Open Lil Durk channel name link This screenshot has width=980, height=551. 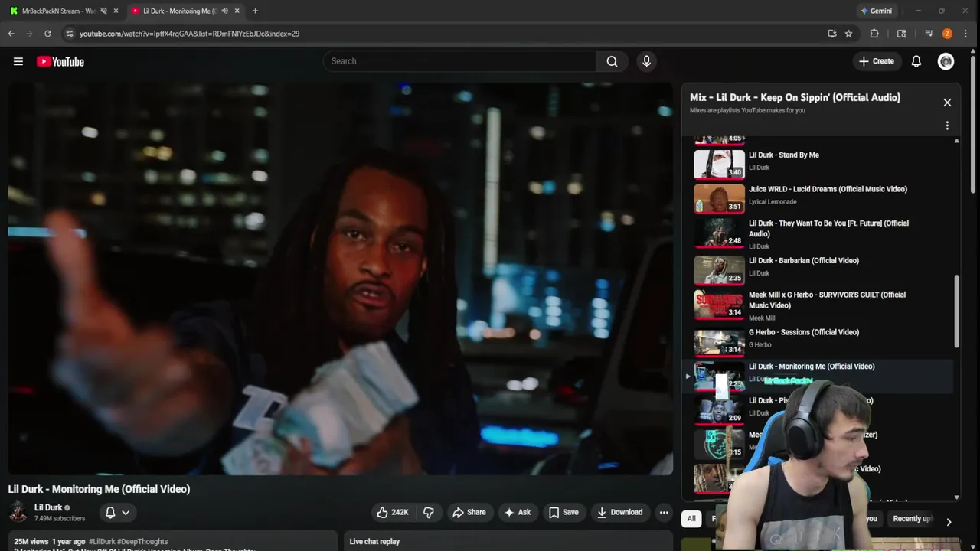[x=48, y=507]
